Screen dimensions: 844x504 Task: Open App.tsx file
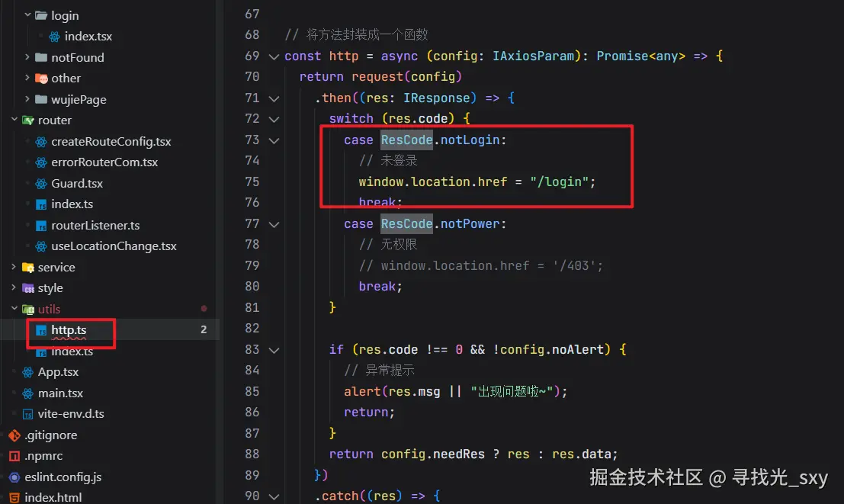58,372
